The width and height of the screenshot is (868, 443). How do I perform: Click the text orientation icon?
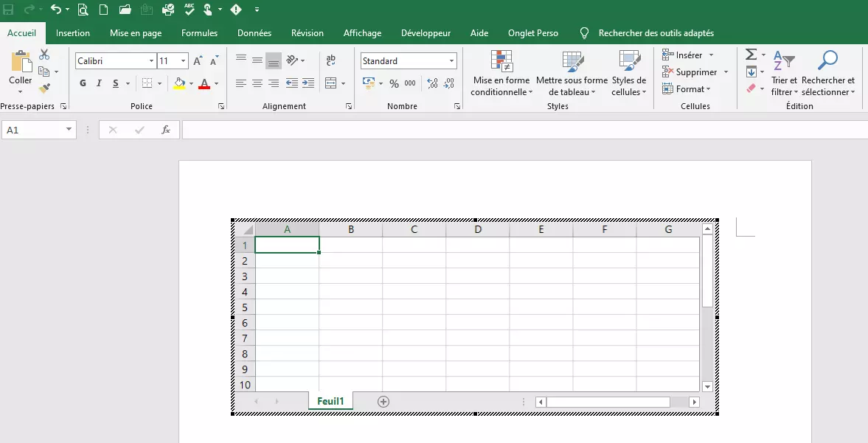[x=292, y=60]
